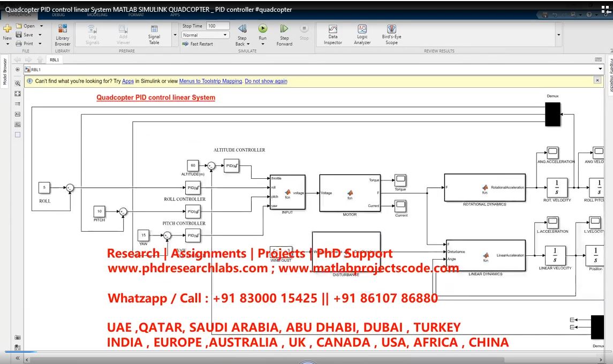Open the Data Inspector
This screenshot has height=364, width=613.
[x=332, y=35]
